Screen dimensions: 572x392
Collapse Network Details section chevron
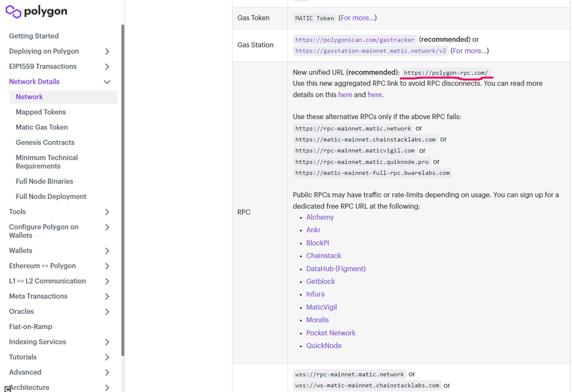(x=107, y=82)
